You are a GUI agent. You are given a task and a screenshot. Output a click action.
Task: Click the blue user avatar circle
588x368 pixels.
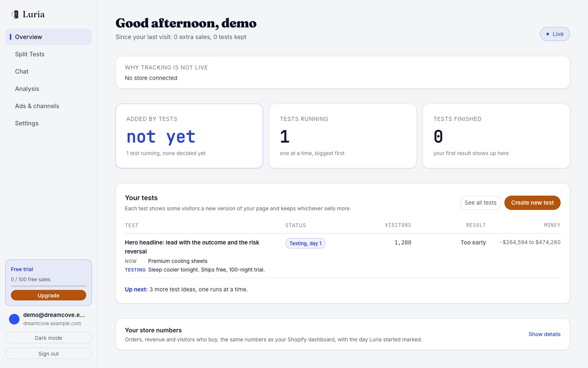pos(14,319)
